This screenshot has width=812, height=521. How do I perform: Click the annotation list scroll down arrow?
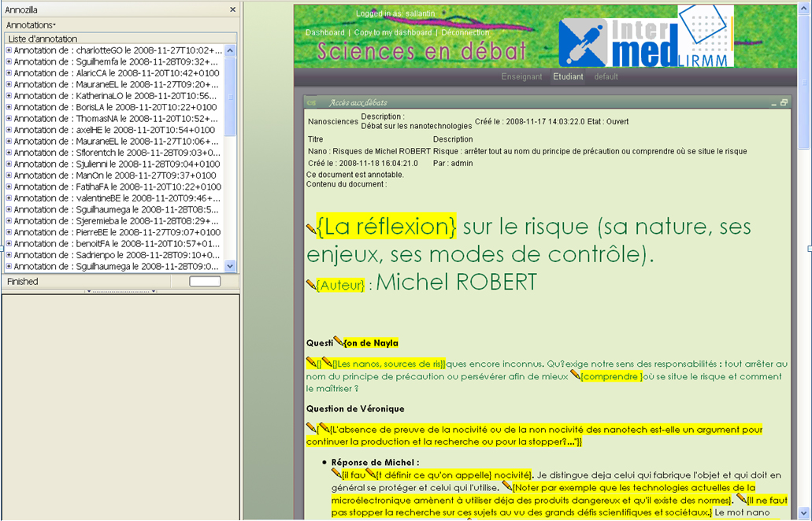(230, 266)
